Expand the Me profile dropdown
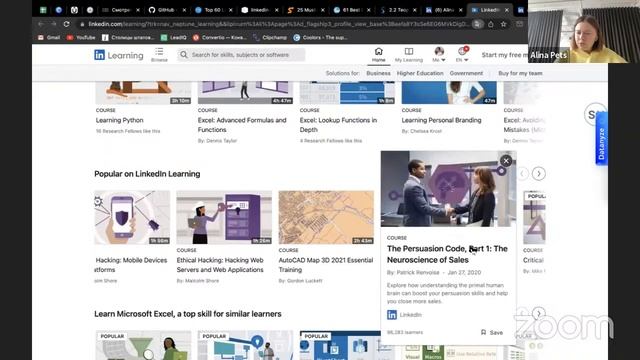The width and height of the screenshot is (640, 360). pyautogui.click(x=439, y=55)
